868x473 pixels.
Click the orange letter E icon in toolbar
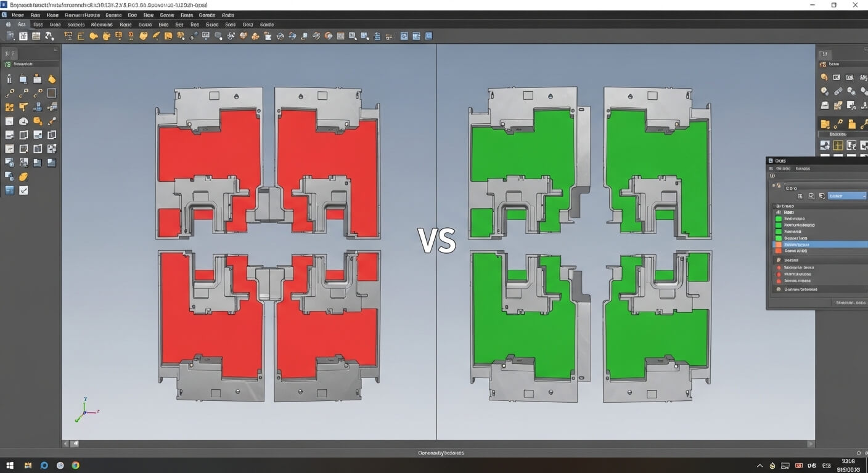pos(81,36)
